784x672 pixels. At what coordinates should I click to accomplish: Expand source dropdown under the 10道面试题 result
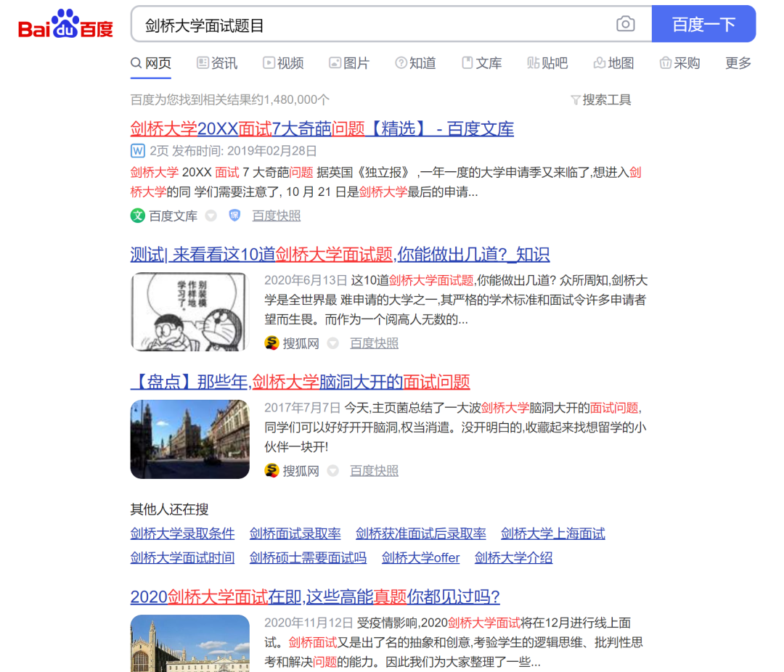(333, 343)
